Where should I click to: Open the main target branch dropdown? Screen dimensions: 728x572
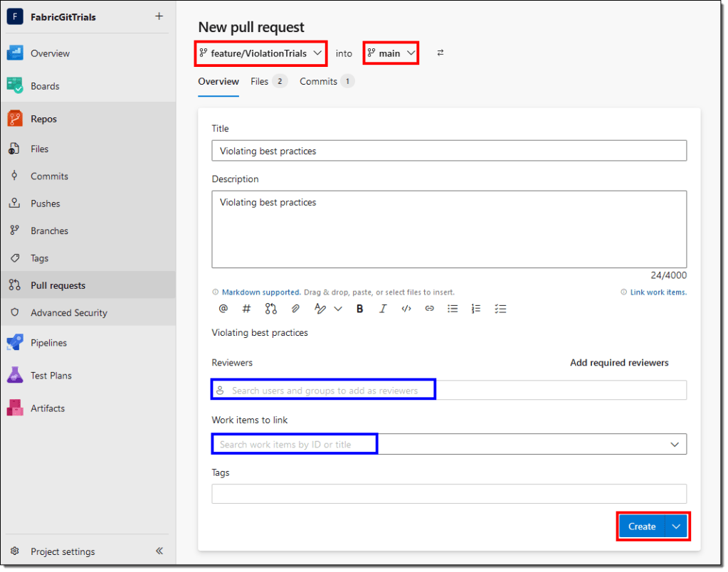click(391, 53)
